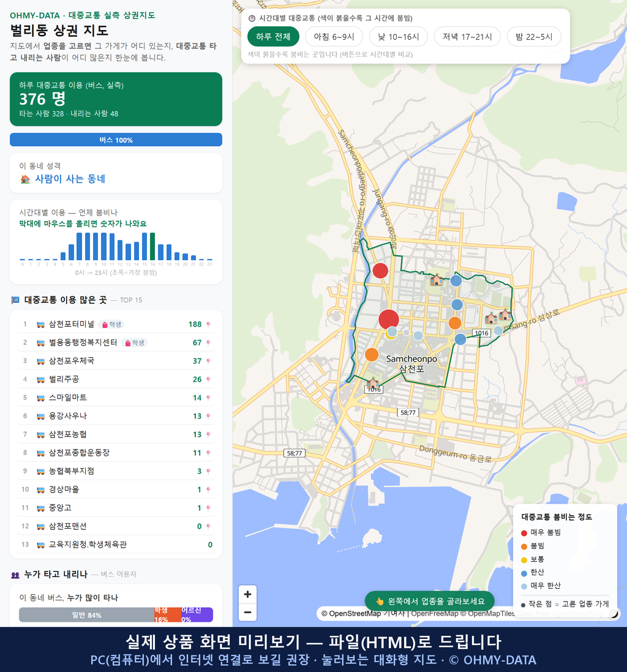
Task: Click the 벌리동 상권 지도 heading
Action: (x=59, y=31)
